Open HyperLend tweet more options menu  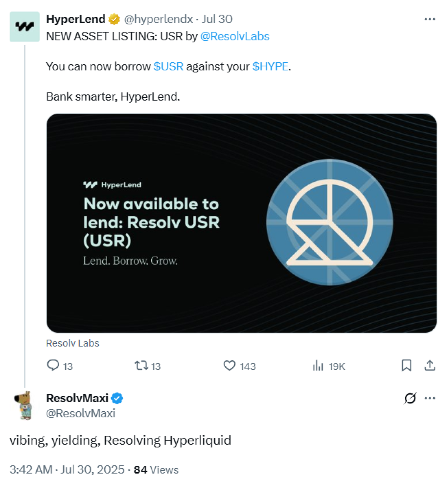click(430, 19)
